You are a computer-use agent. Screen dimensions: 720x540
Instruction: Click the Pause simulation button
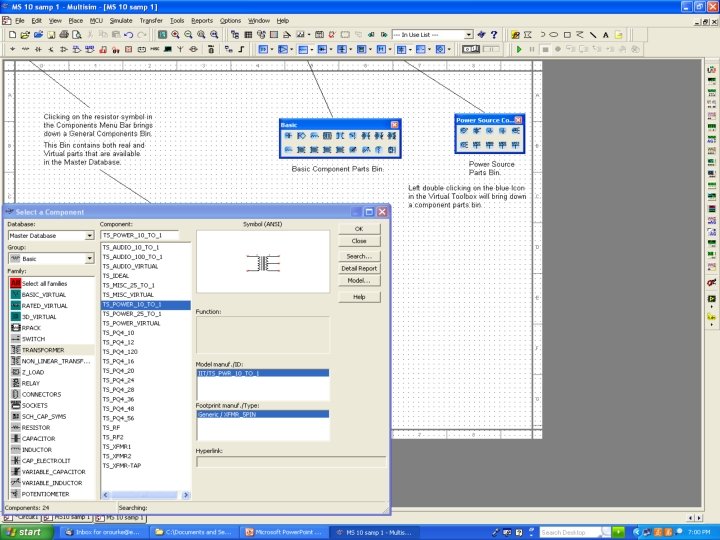point(532,49)
